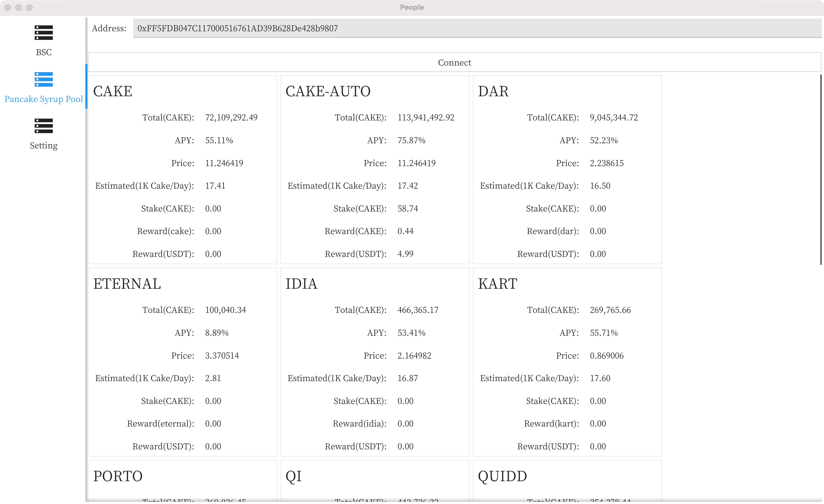Switch to the Setting tab label
Image resolution: width=824 pixels, height=504 pixels.
(43, 145)
